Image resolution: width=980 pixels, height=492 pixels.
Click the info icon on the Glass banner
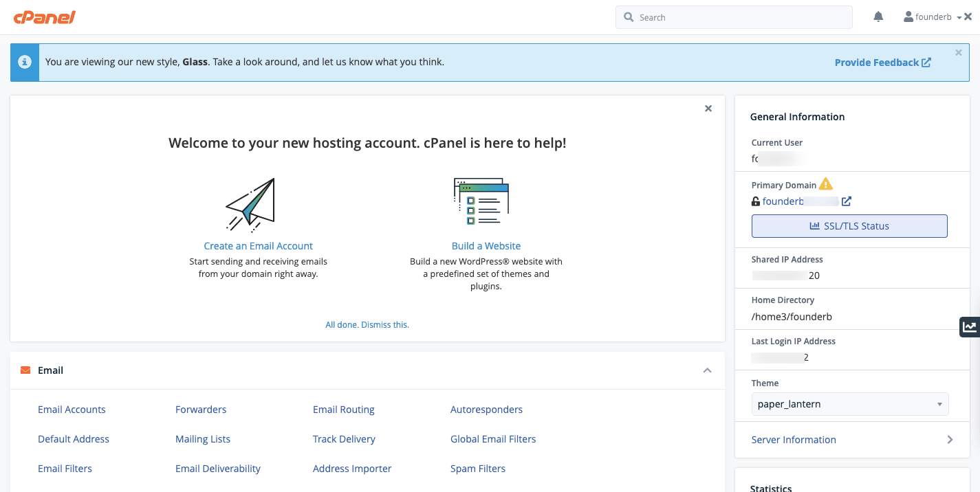click(x=25, y=62)
